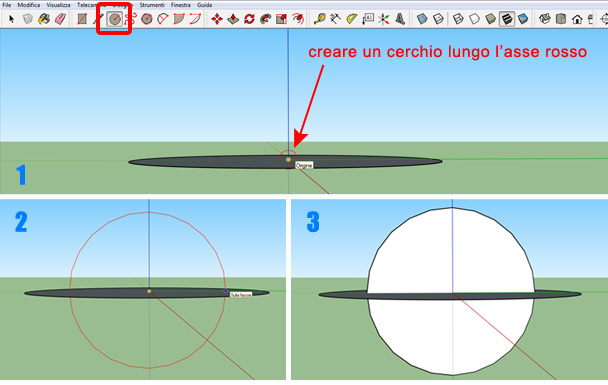Open the Strumenti menu
Viewport: 608px width, 385px height.
coord(152,5)
